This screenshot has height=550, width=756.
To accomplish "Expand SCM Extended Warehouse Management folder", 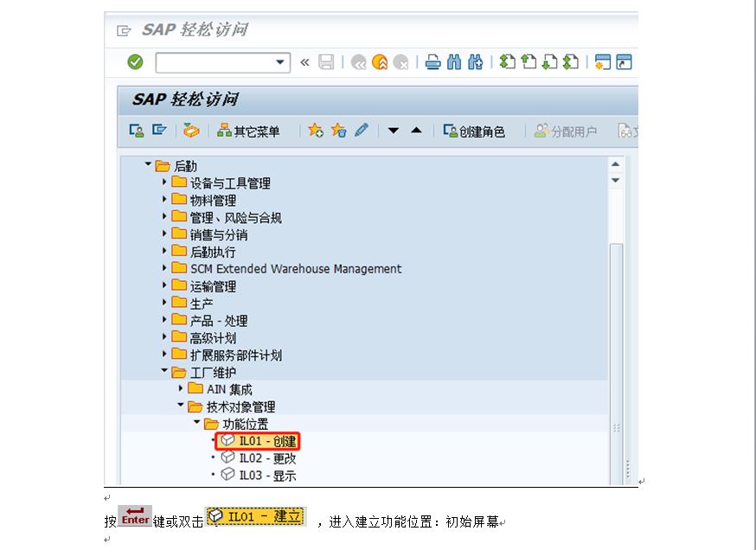I will (164, 267).
